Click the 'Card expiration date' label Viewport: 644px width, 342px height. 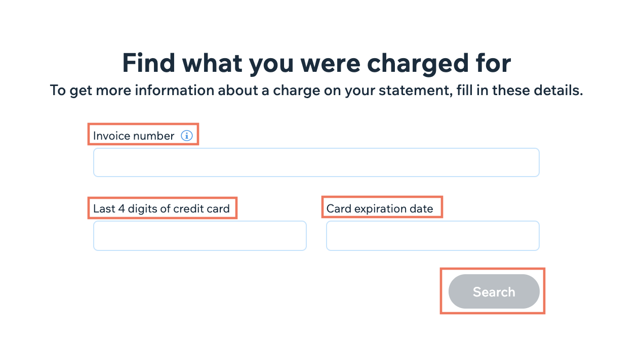(x=380, y=208)
